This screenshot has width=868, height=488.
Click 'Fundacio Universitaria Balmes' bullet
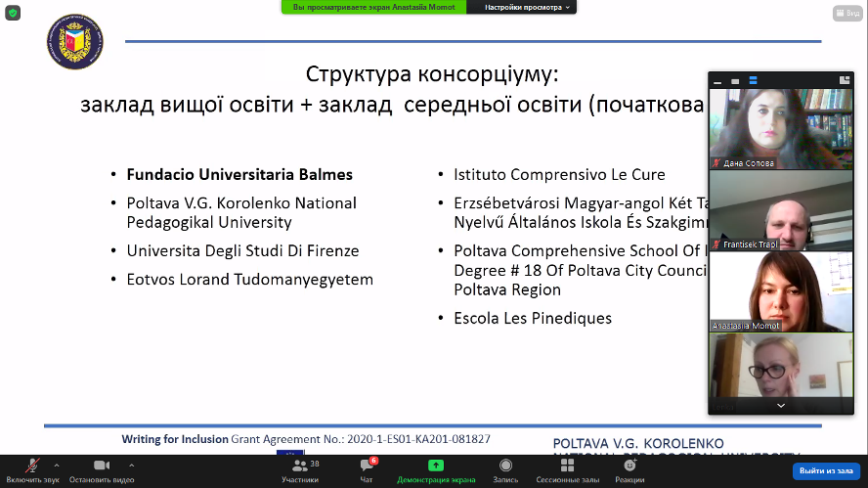239,174
